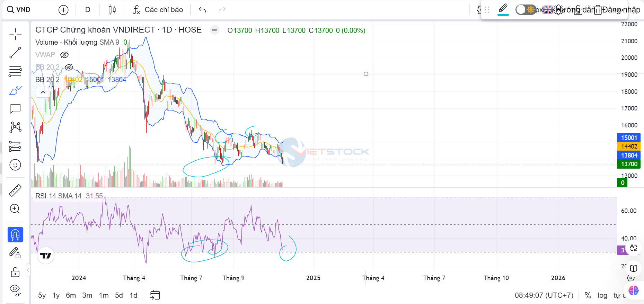This screenshot has height=304, width=644.
Task: Open the Hướng dẫn guide link
Action: tap(576, 10)
